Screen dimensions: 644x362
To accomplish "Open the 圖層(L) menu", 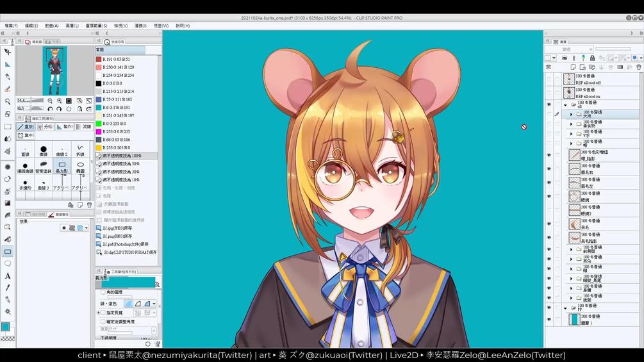I will point(72,26).
